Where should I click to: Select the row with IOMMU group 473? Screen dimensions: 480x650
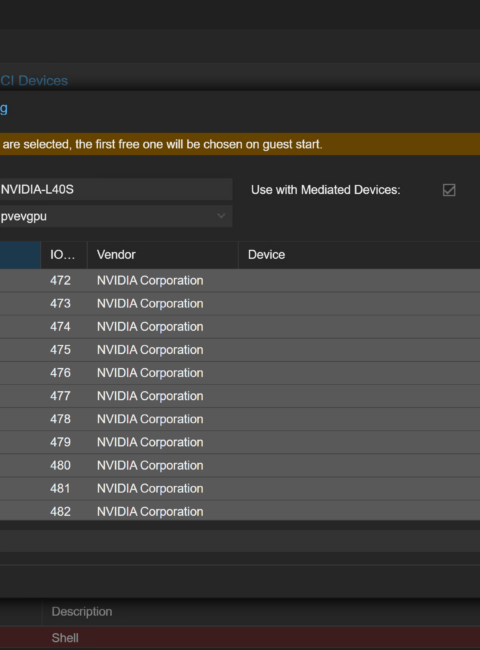[x=240, y=304]
